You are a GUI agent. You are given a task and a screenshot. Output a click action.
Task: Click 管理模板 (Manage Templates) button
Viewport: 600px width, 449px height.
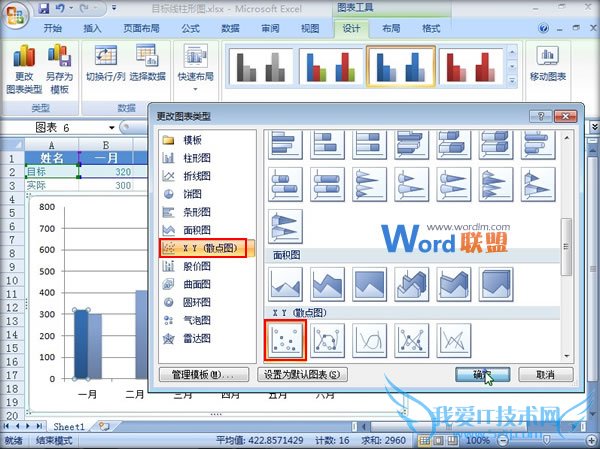coord(204,374)
